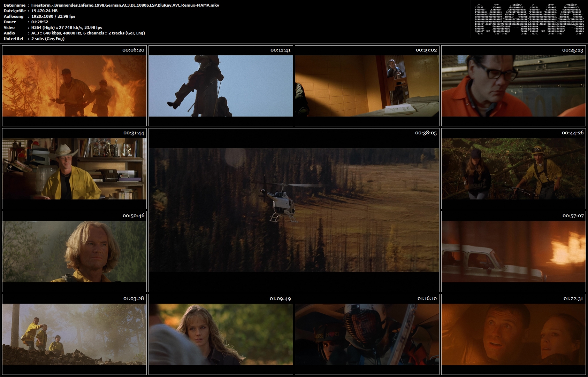
Task: Open the final frame at 01:22:31
Action: (513, 334)
